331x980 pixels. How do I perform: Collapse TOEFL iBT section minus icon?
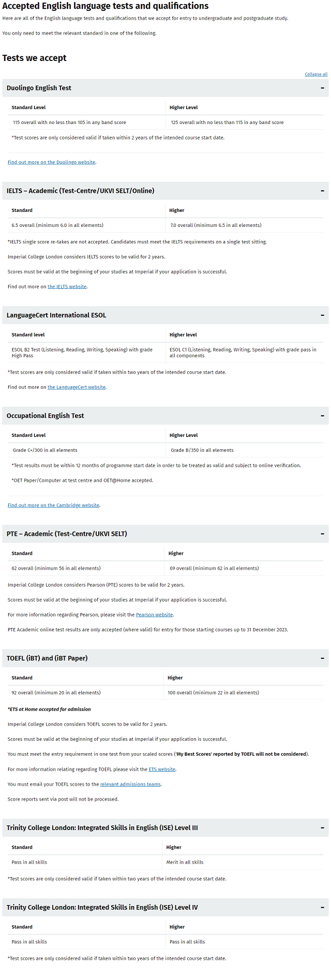(322, 659)
